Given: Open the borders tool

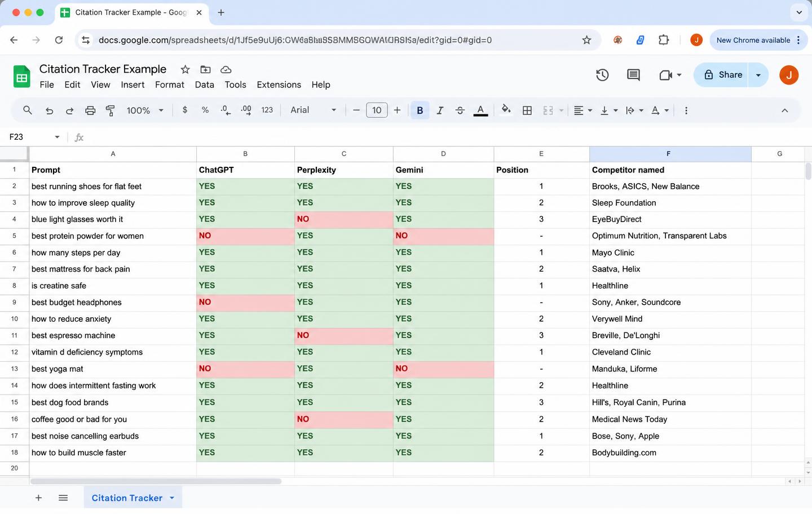Looking at the screenshot, I should [x=527, y=110].
